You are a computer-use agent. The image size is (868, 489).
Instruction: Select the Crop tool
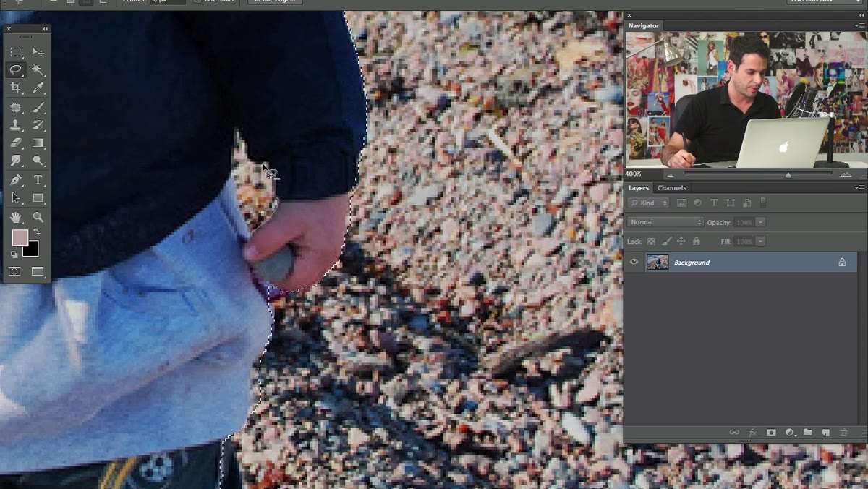pos(16,88)
